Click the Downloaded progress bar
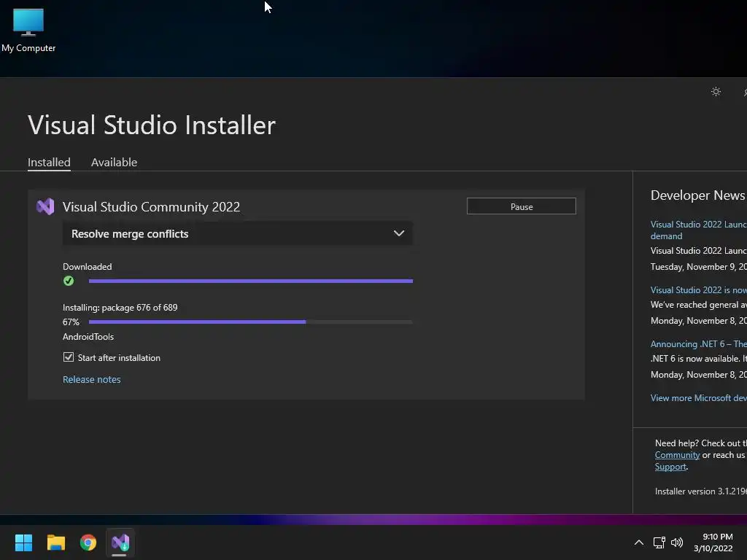The height and width of the screenshot is (560, 747). pos(251,281)
